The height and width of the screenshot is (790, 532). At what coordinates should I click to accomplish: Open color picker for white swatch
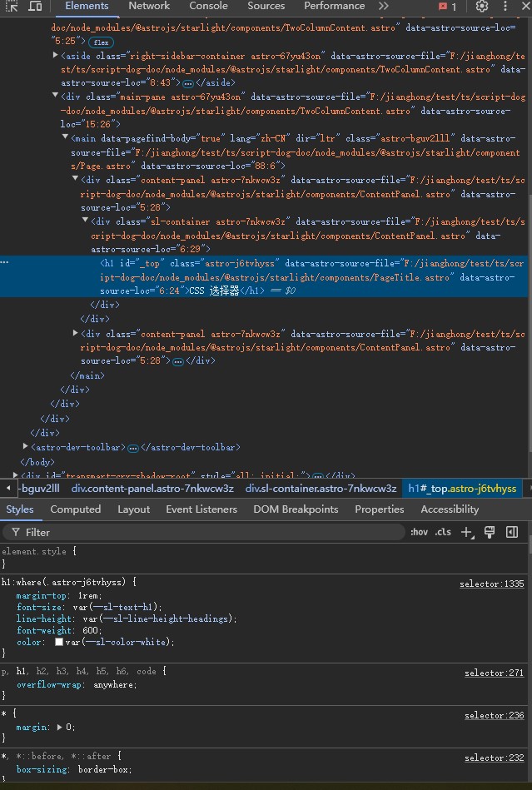(59, 643)
